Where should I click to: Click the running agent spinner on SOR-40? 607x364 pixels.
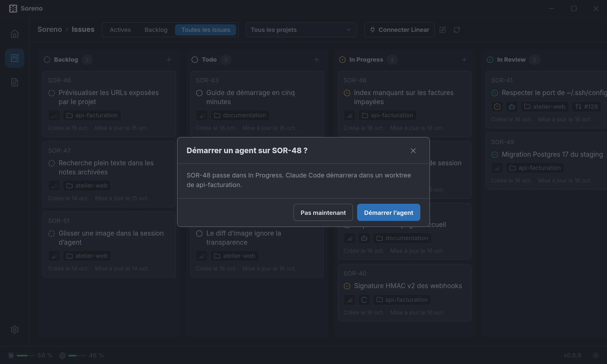point(364,300)
